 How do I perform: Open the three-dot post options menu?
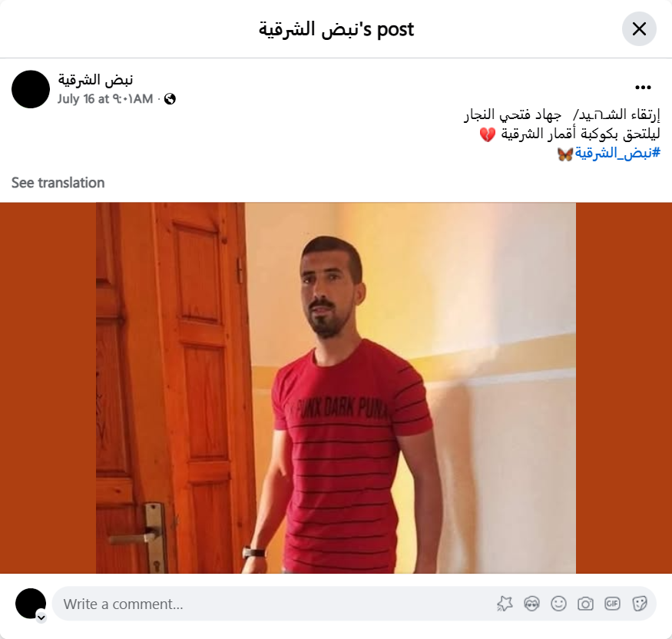(x=643, y=88)
